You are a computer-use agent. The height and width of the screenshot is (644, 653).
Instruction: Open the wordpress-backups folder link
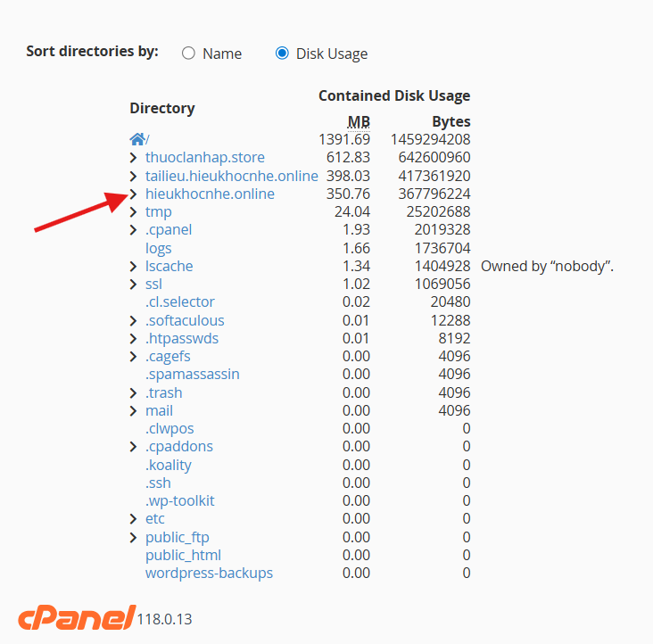[x=209, y=573]
